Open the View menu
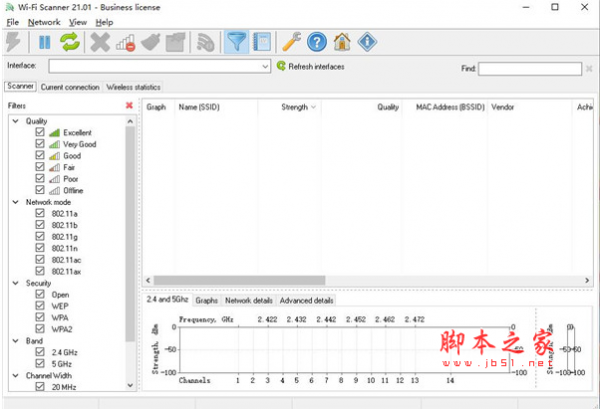600x409 pixels. click(78, 22)
